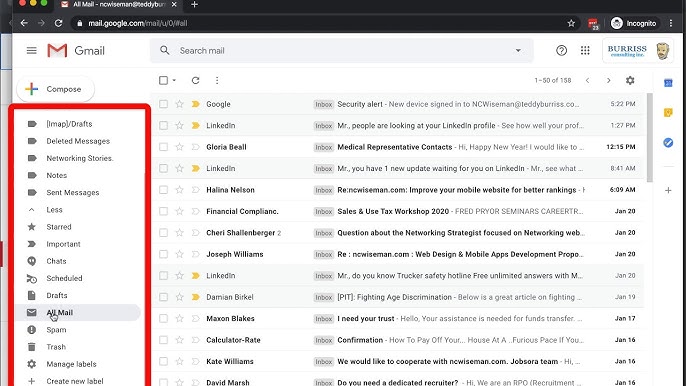
Task: Click into the Search mail field
Action: point(341,51)
